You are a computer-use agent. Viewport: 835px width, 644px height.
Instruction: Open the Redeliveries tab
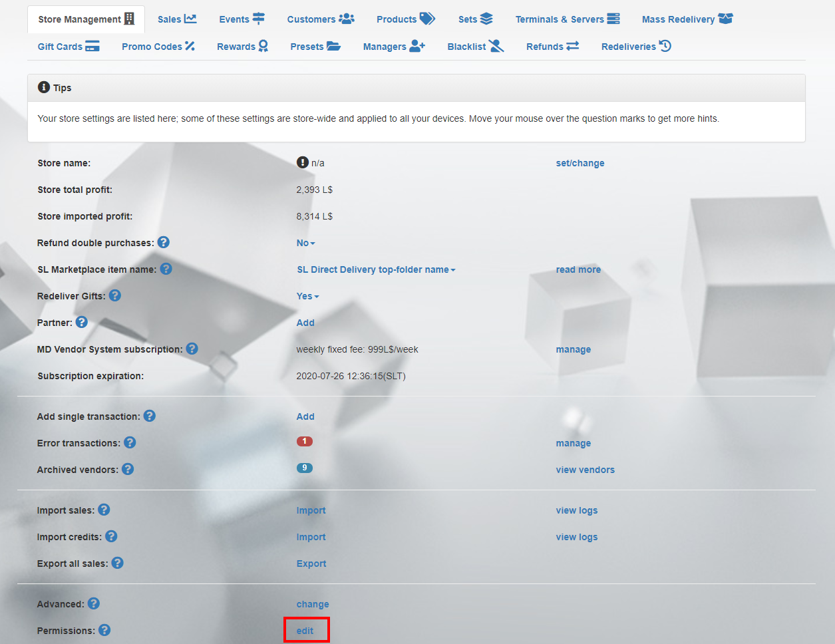coord(636,47)
